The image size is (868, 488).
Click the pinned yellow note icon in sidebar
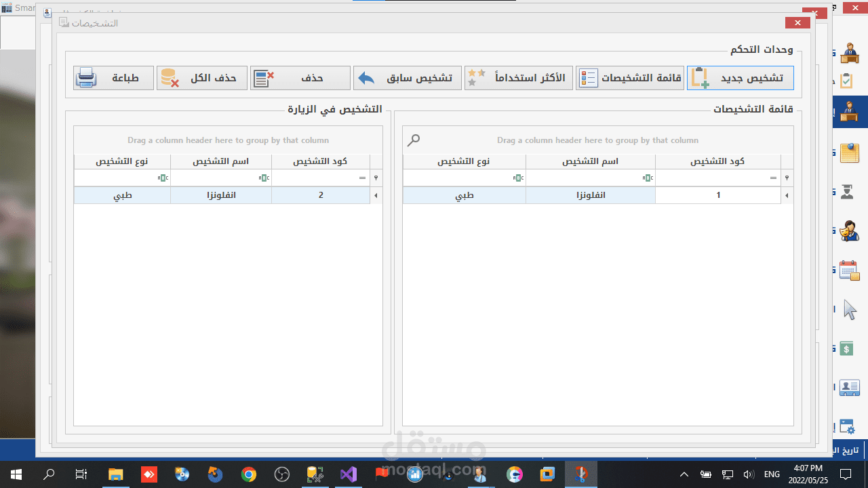pyautogui.click(x=850, y=152)
